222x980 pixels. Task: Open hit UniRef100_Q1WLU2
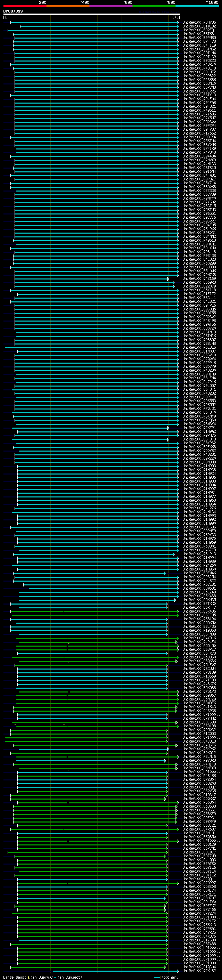[199, 26]
